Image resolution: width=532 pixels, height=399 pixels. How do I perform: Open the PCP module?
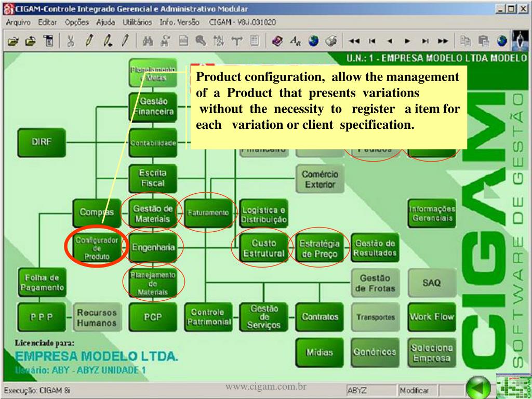coord(153,317)
